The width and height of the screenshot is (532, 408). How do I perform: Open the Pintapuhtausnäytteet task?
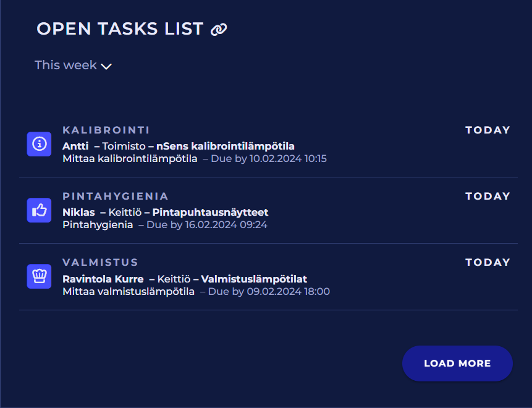click(210, 213)
